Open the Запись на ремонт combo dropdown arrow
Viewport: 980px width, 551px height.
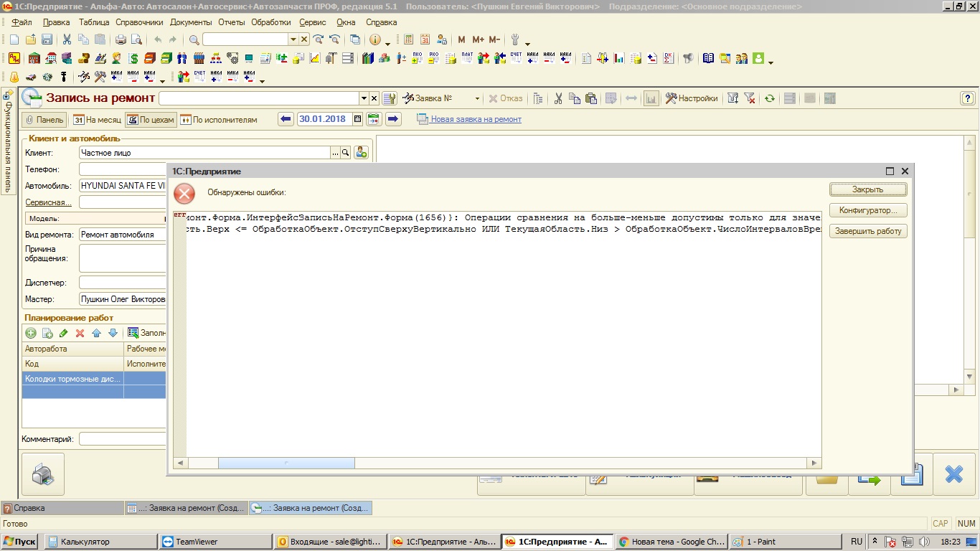pyautogui.click(x=363, y=98)
